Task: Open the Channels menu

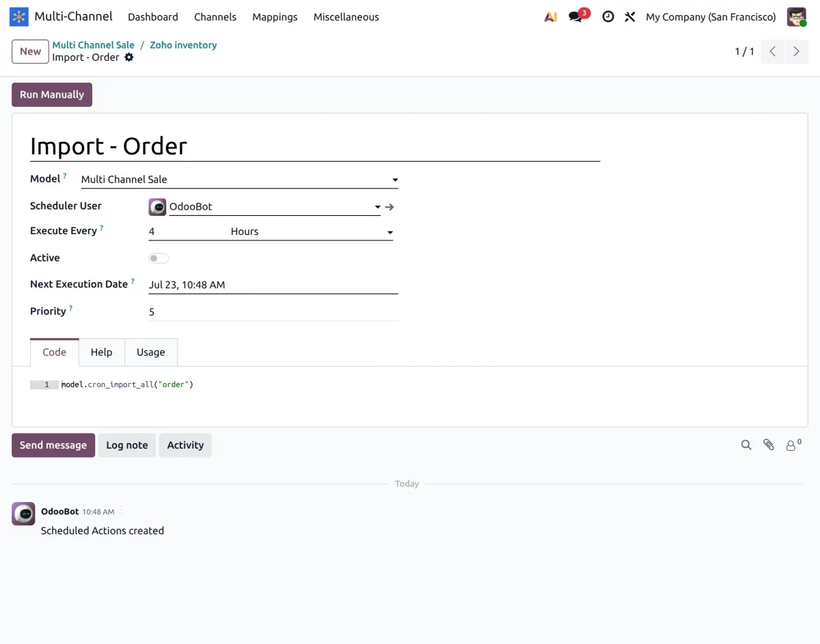Action: click(215, 17)
